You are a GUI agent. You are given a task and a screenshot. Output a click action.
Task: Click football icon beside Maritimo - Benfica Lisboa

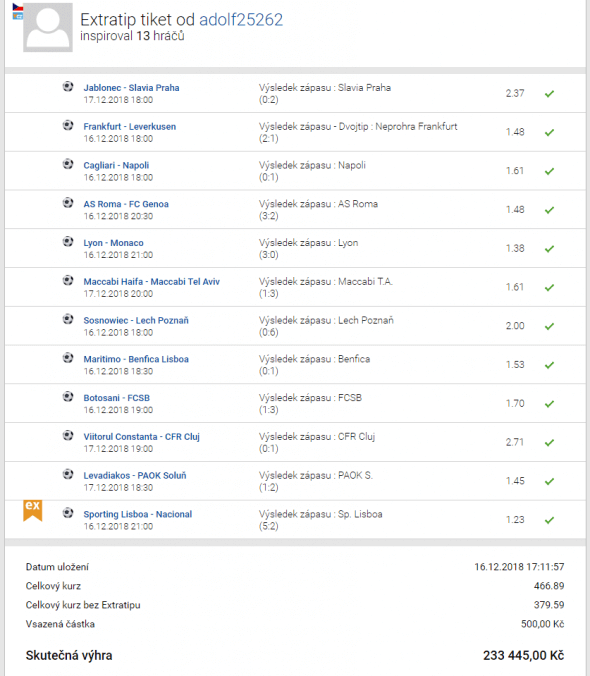pos(68,358)
